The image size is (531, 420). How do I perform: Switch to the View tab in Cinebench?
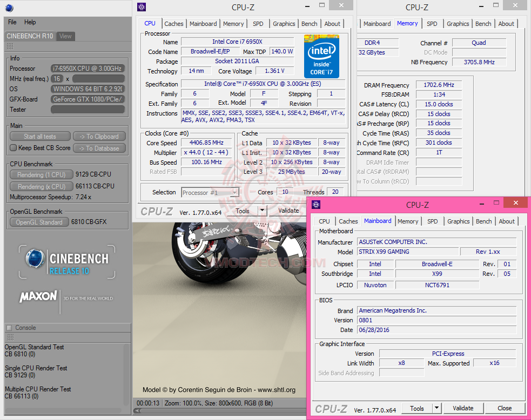pyautogui.click(x=65, y=36)
